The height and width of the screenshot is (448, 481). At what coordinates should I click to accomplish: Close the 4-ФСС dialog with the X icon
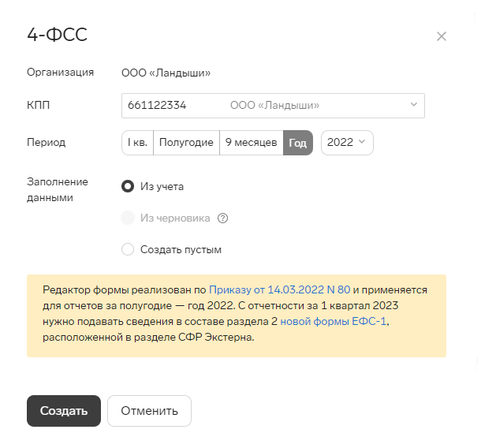pos(441,36)
